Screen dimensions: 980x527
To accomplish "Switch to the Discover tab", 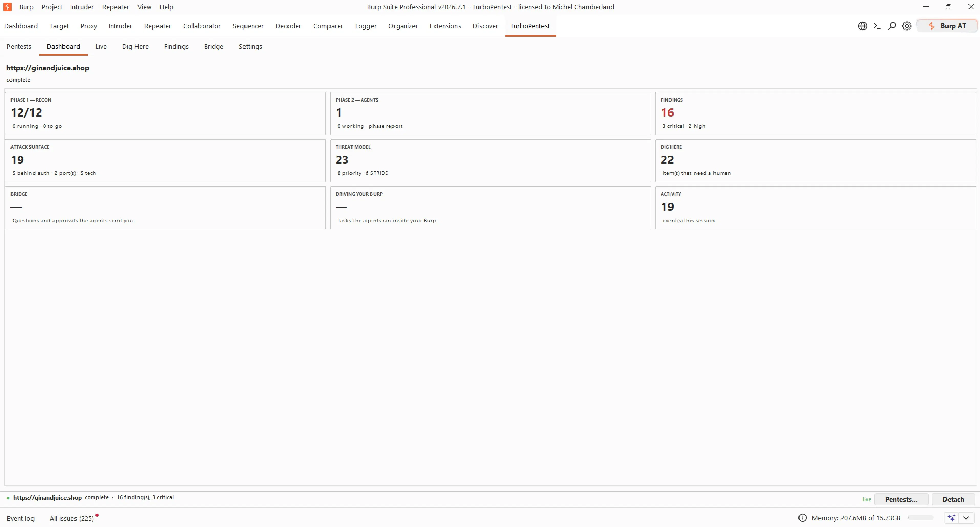I will (x=485, y=26).
